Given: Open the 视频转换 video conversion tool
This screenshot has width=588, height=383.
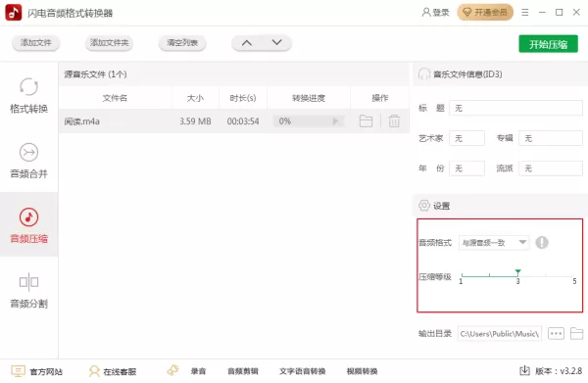Looking at the screenshot, I should (362, 371).
